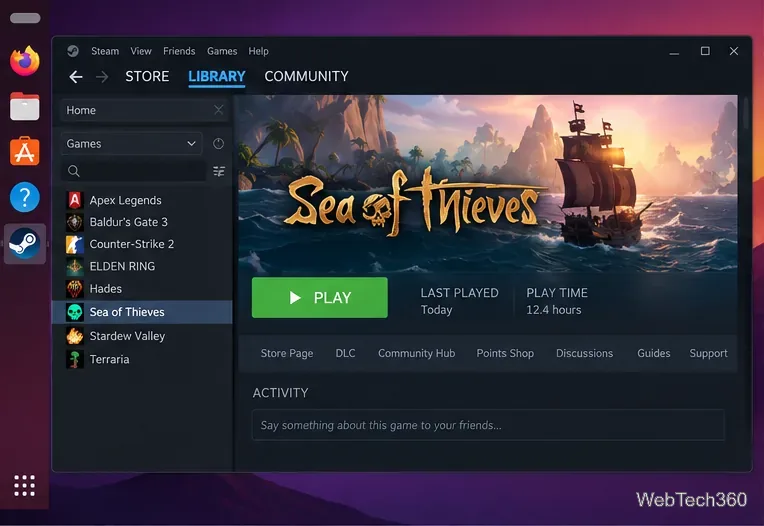The image size is (764, 526).
Task: Click the LAST PLAYED Today text
Action: (459, 301)
